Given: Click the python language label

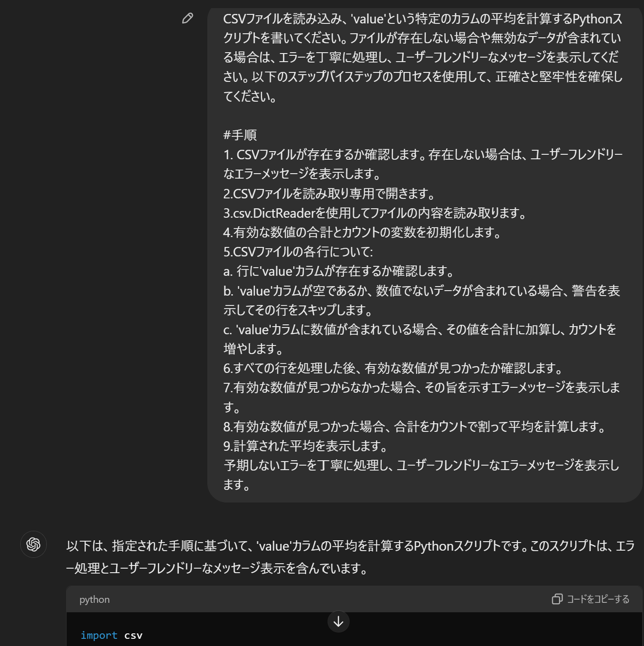Looking at the screenshot, I should click(94, 600).
